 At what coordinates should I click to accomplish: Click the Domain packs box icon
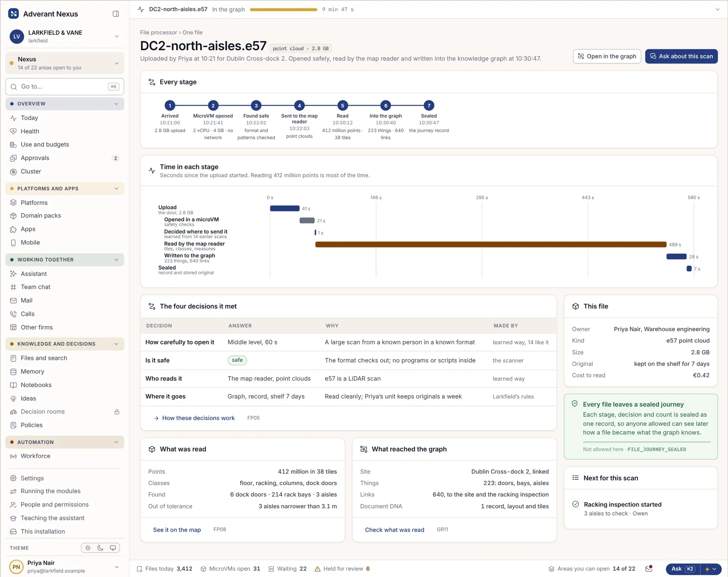pyautogui.click(x=13, y=216)
